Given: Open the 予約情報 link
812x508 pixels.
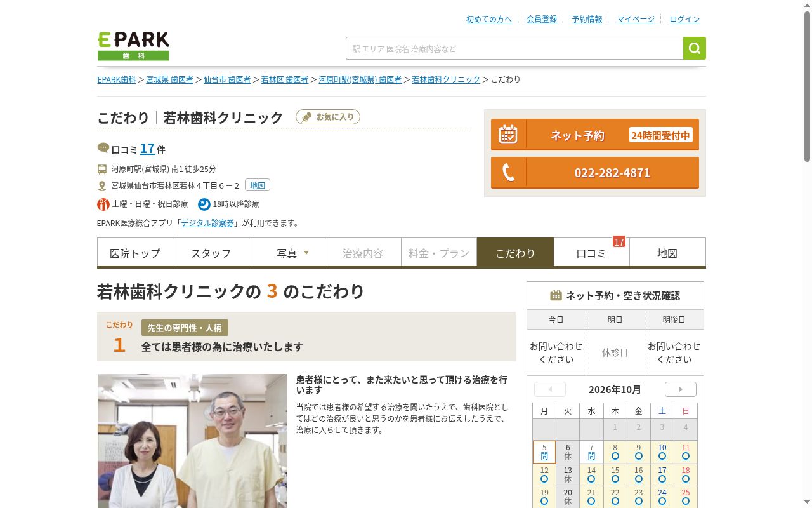Looking at the screenshot, I should coord(587,19).
